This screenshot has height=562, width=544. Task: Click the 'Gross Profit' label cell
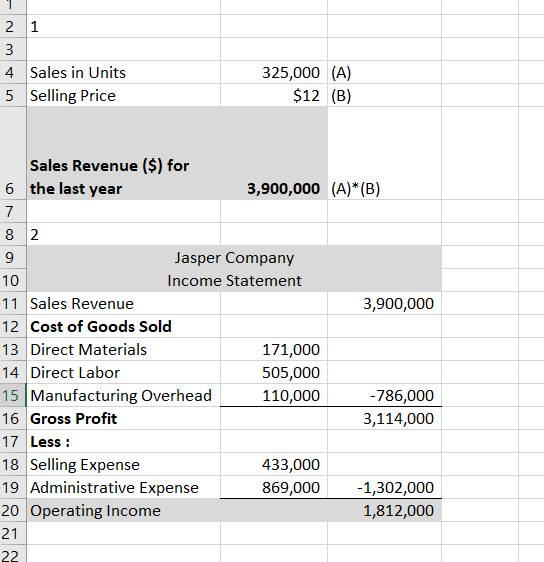(x=124, y=418)
